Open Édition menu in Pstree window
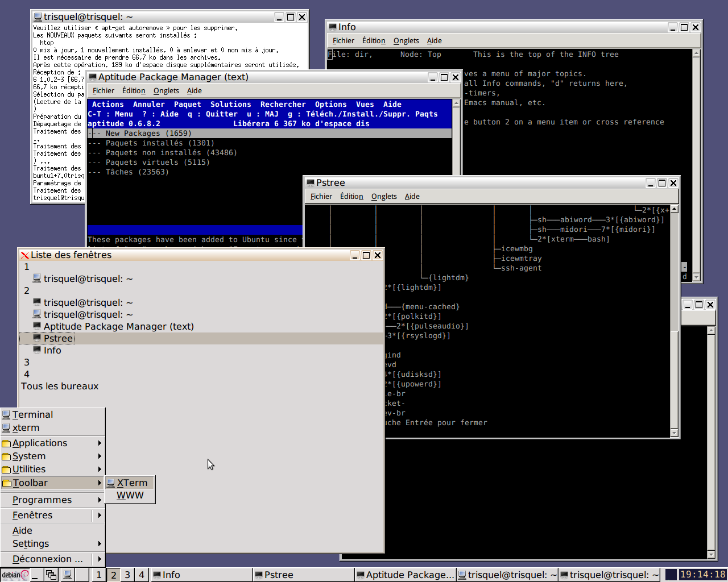 point(351,196)
